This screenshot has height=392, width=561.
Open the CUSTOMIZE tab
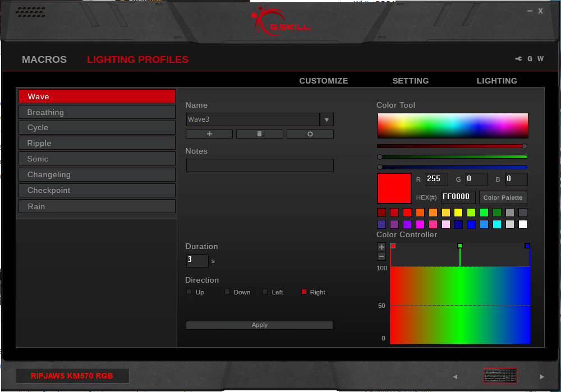[x=324, y=81]
